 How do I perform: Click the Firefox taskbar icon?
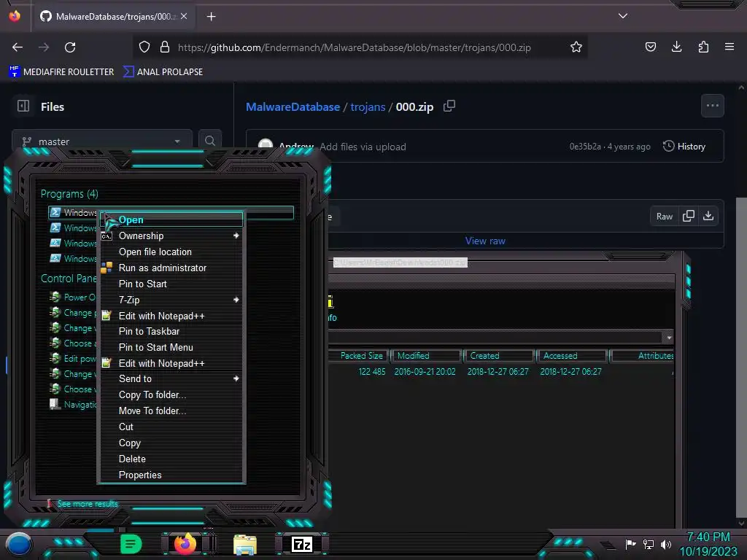pyautogui.click(x=185, y=544)
